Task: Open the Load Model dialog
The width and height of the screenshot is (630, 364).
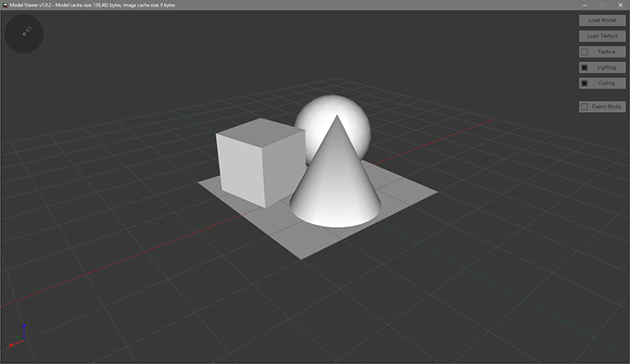Action: coord(602,20)
